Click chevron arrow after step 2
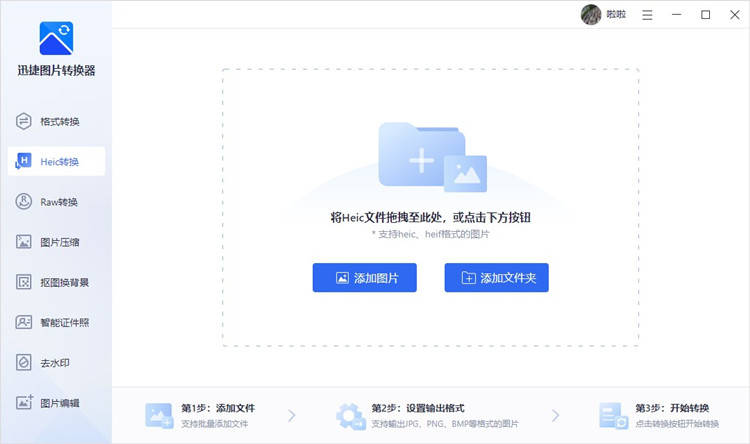The width and height of the screenshot is (750, 444). coord(555,416)
